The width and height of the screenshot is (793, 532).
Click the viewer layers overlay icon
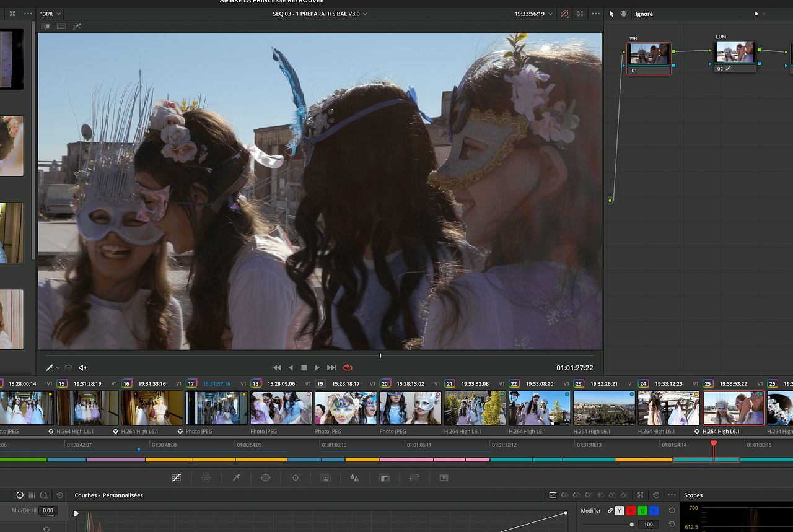pos(68,368)
